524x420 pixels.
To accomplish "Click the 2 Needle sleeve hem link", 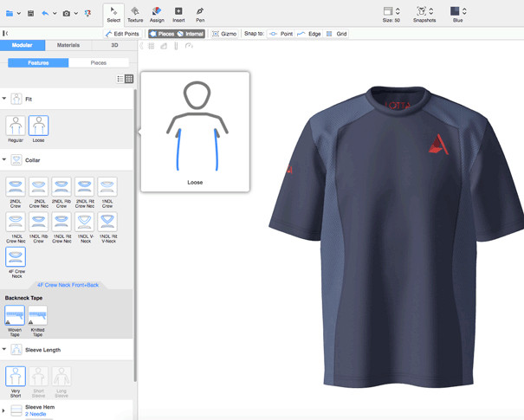I will [x=37, y=414].
